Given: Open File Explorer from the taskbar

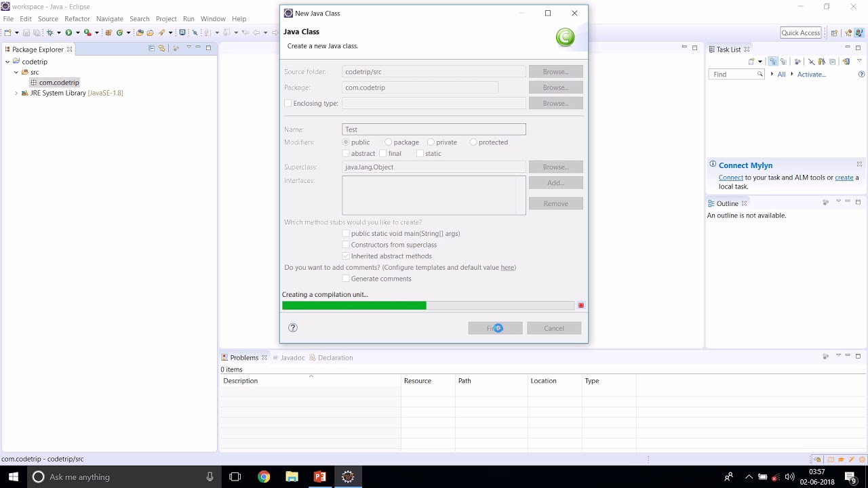Looking at the screenshot, I should [x=292, y=477].
